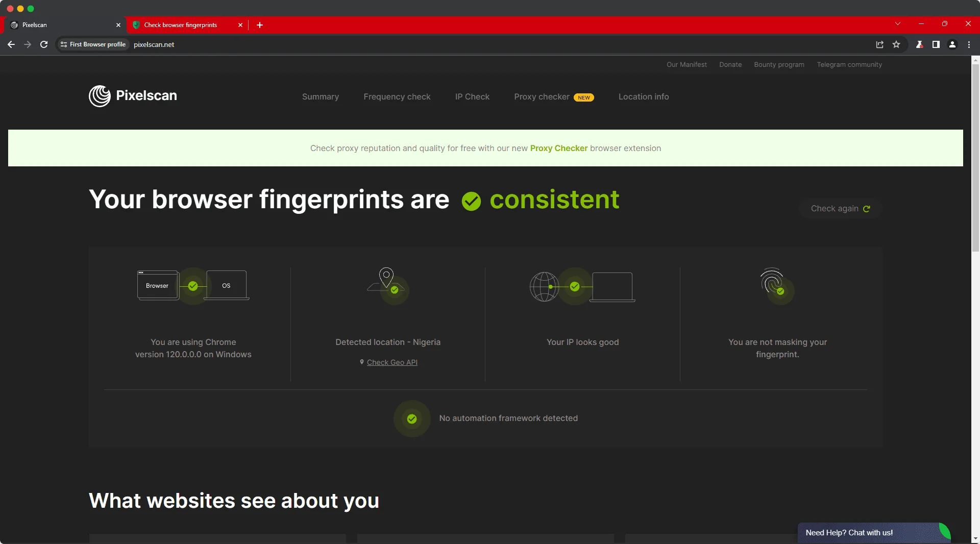The width and height of the screenshot is (980, 544).
Task: Click the yellow macOS minimize dot
Action: click(x=20, y=9)
